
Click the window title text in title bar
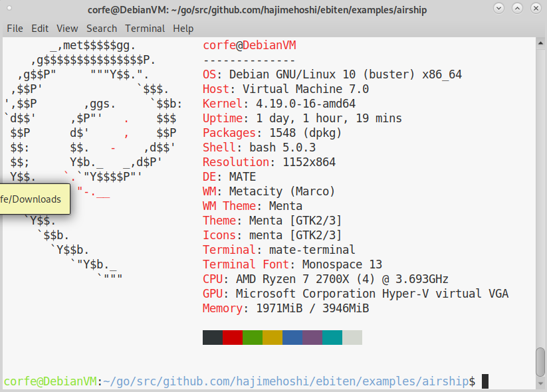pos(257,10)
